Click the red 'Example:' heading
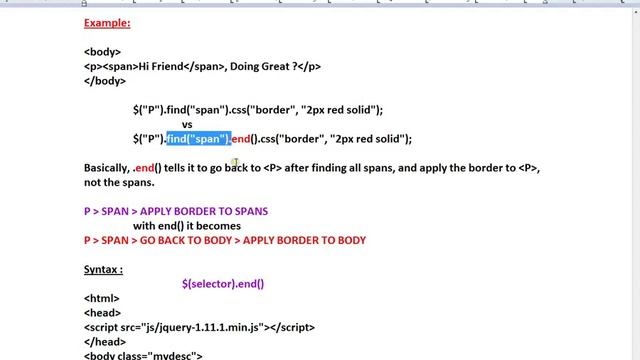The width and height of the screenshot is (640, 360). (107, 23)
